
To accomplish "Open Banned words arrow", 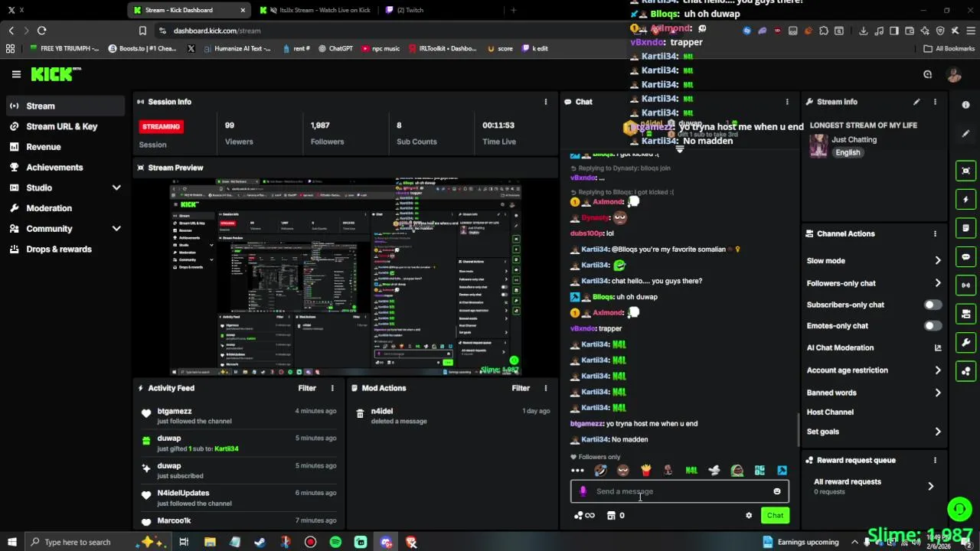I will pos(938,393).
